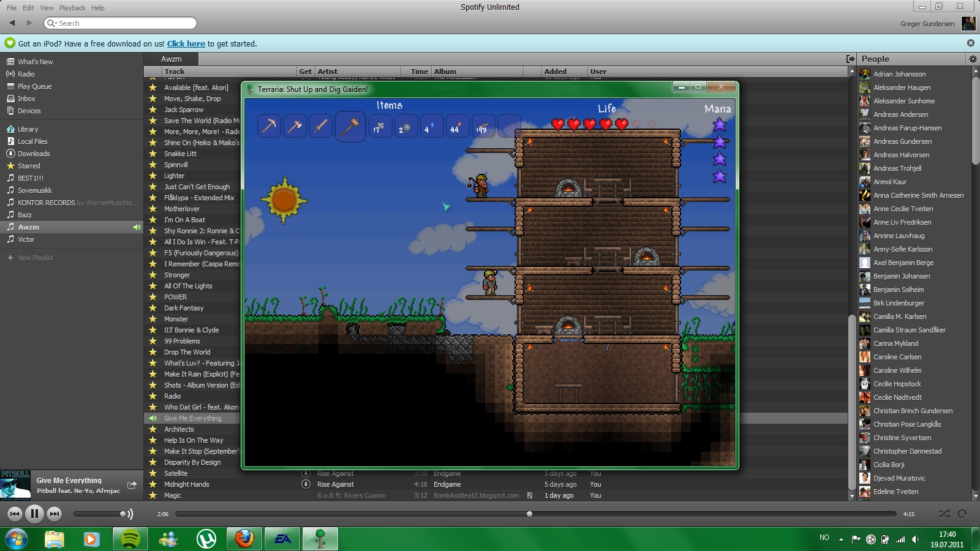Open the Windows Start menu
980x551 pixels.
click(x=17, y=539)
